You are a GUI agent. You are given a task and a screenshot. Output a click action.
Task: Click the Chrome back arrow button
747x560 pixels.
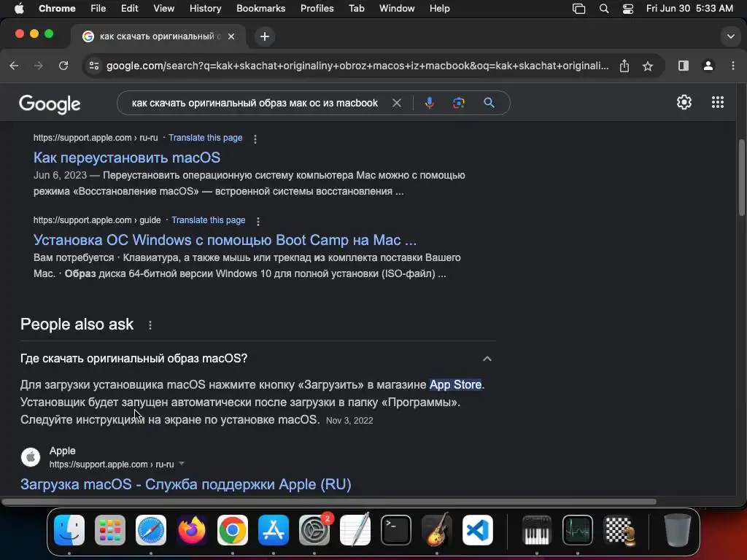15,66
